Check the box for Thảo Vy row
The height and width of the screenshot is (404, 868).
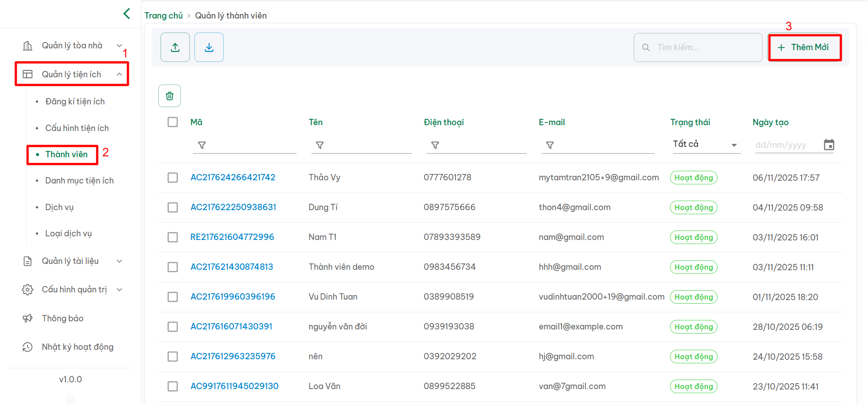173,178
